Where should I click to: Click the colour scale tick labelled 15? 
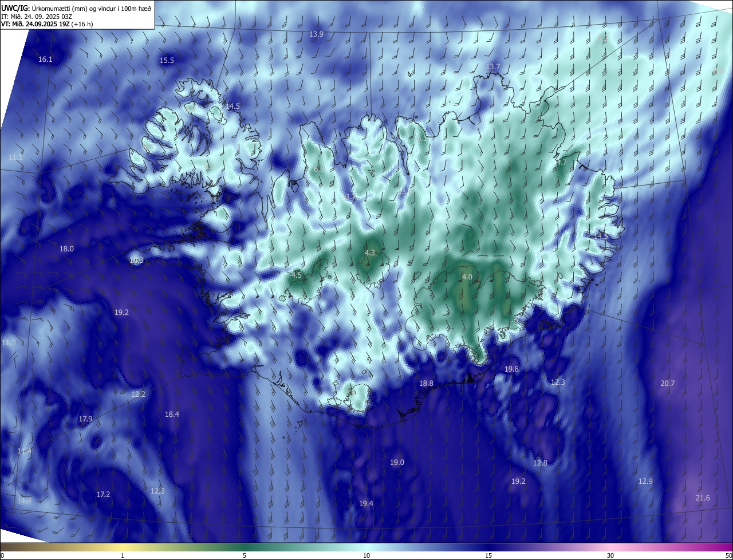[x=488, y=555]
